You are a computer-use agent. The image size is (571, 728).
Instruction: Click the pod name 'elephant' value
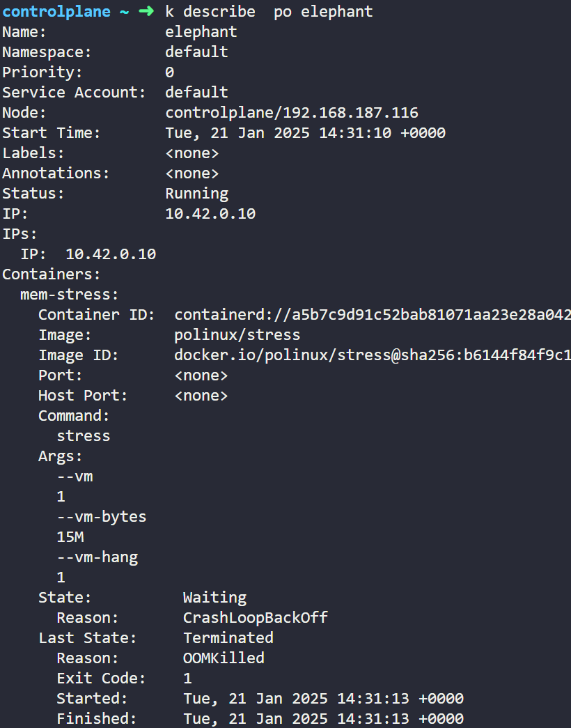tap(201, 32)
